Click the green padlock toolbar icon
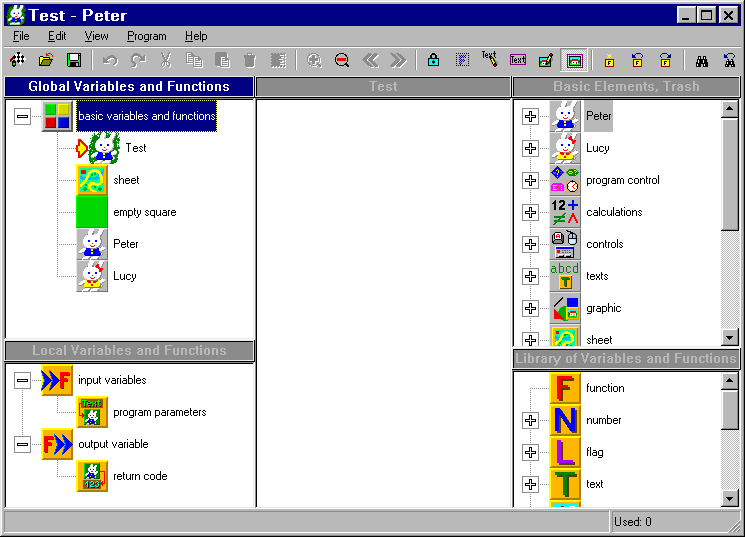Screen dimensions: 745x537 (433, 61)
